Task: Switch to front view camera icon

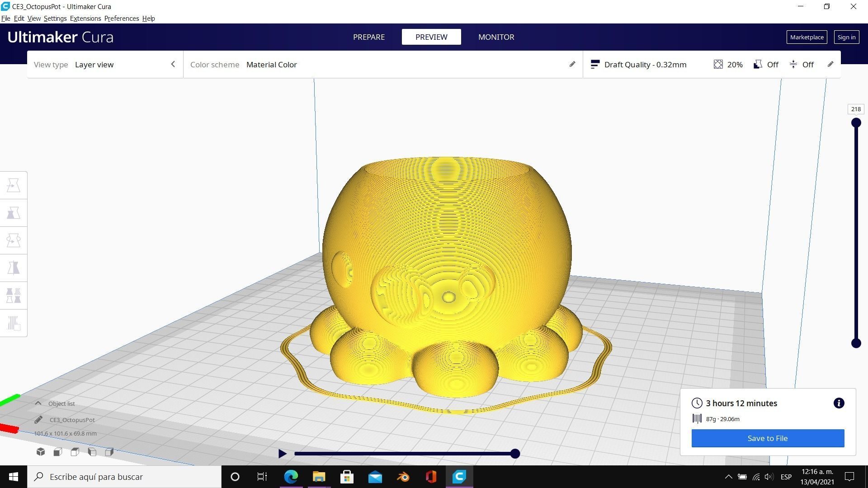Action: (x=58, y=452)
